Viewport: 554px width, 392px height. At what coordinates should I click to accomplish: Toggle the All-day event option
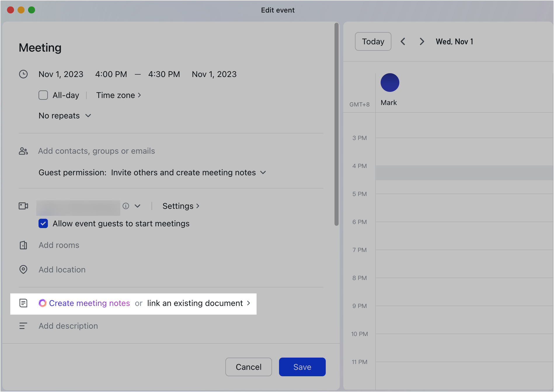pyautogui.click(x=43, y=95)
